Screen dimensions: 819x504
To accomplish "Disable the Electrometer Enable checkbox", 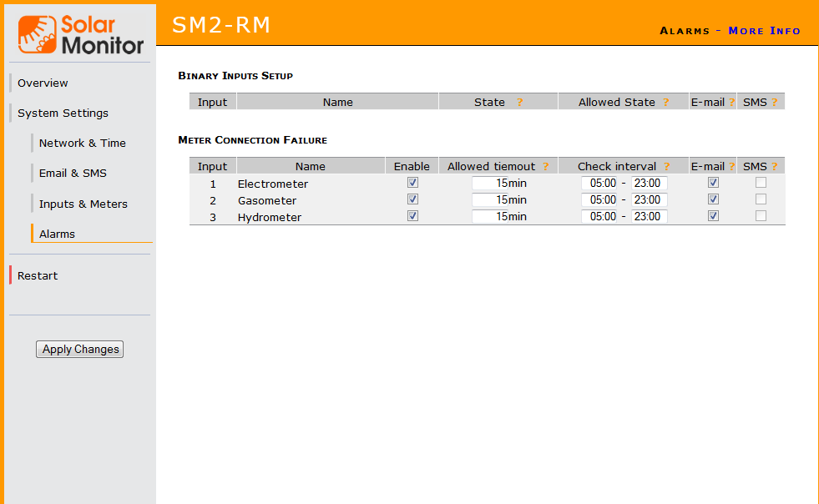I will coord(412,183).
